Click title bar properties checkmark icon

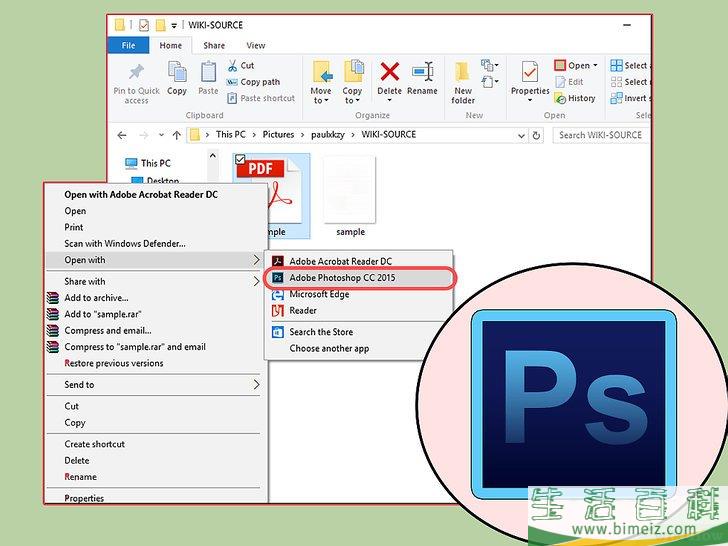point(144,25)
